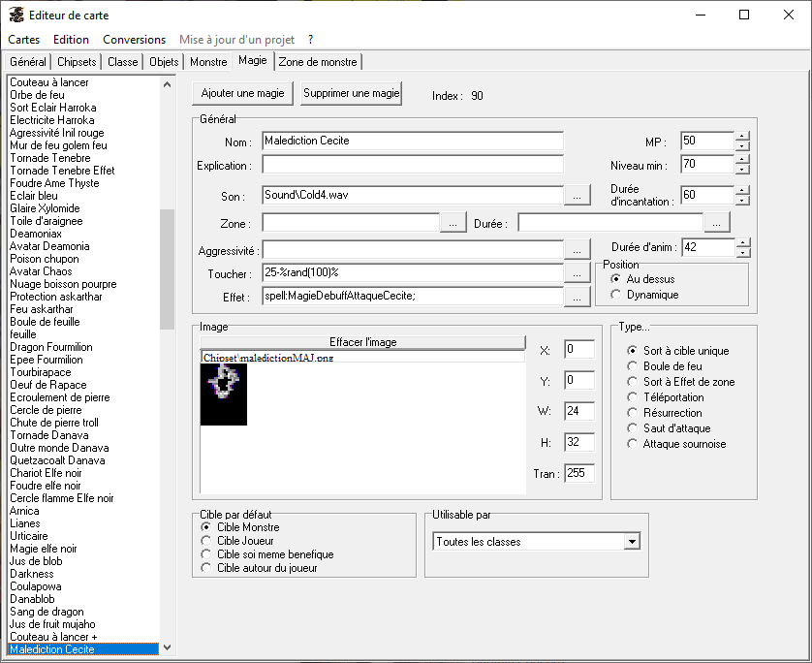812x663 pixels.
Task: Select the Dynamique position option
Action: point(616,295)
